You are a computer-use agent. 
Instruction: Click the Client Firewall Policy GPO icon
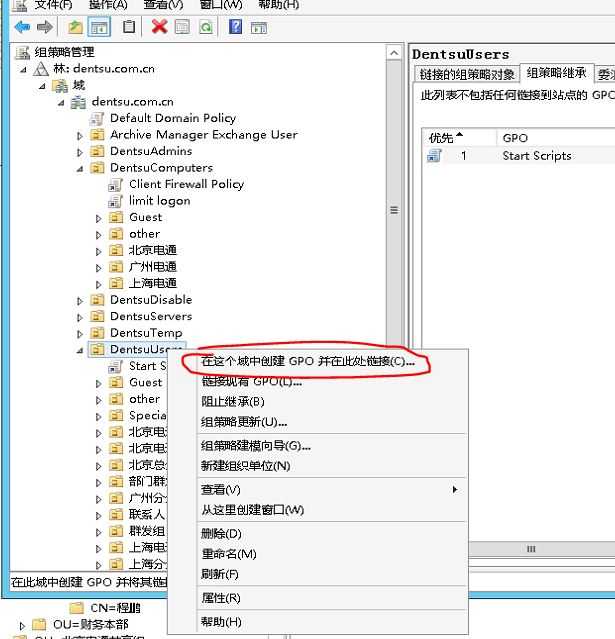[116, 185]
